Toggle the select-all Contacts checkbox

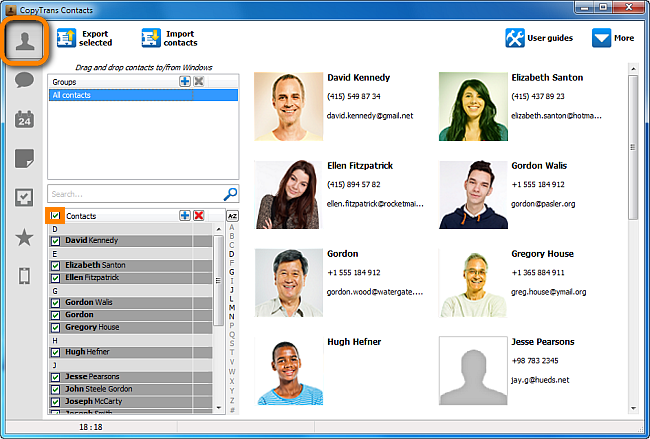point(55,216)
